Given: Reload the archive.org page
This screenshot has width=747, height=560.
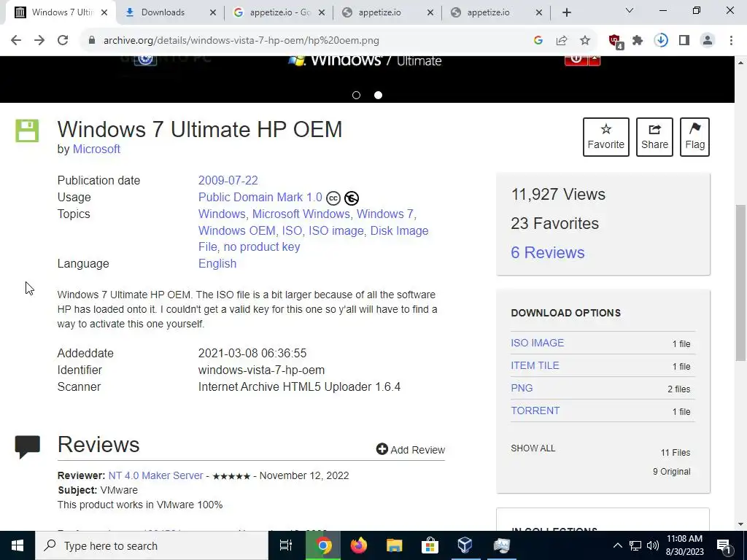Looking at the screenshot, I should (x=63, y=41).
